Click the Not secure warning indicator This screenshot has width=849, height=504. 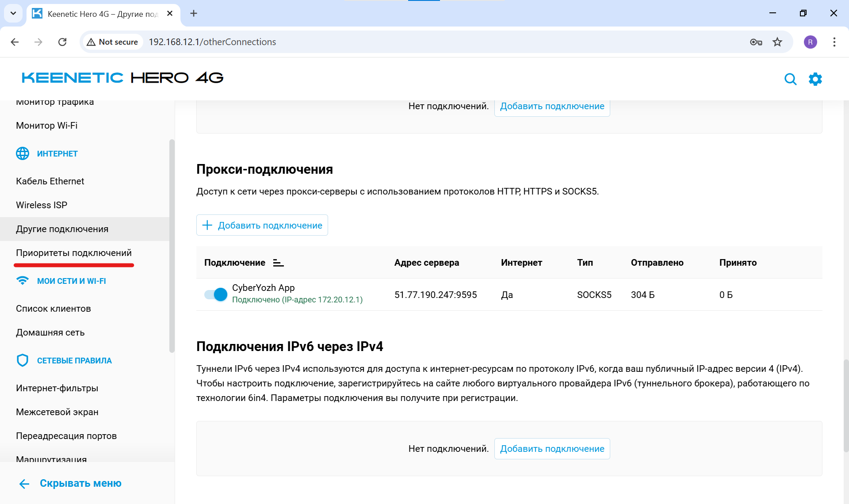coord(112,42)
